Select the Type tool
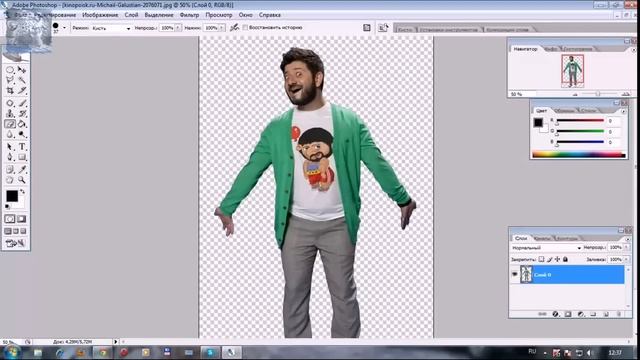The image size is (640, 360). coord(22,147)
